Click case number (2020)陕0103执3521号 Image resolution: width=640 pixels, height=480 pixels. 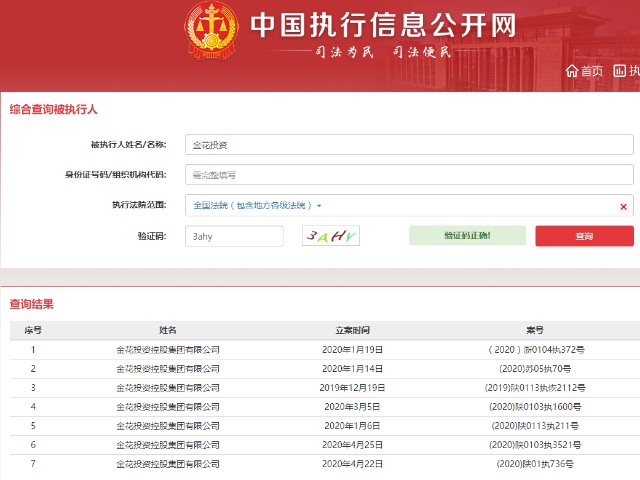tap(535, 445)
